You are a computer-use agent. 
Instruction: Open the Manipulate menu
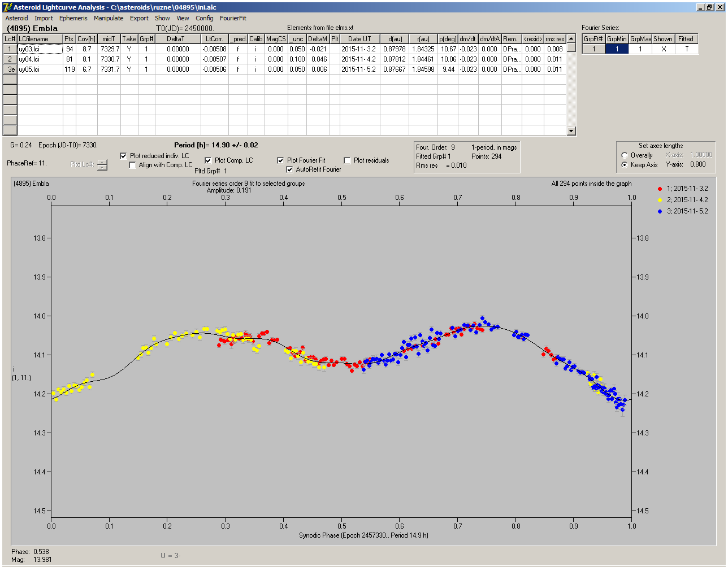click(109, 18)
